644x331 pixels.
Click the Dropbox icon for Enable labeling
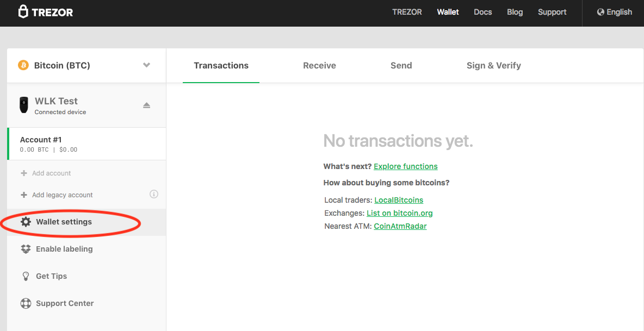(26, 249)
